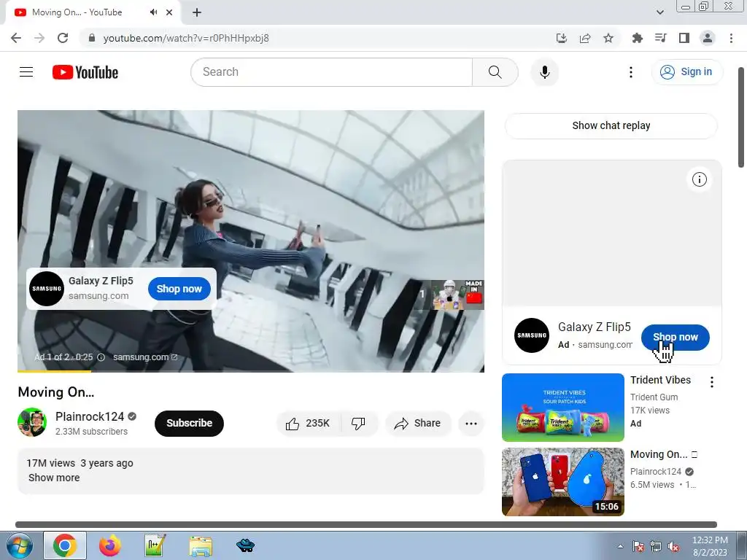Open Plainrock124 channel avatar
This screenshot has width=747, height=560.
tap(32, 422)
